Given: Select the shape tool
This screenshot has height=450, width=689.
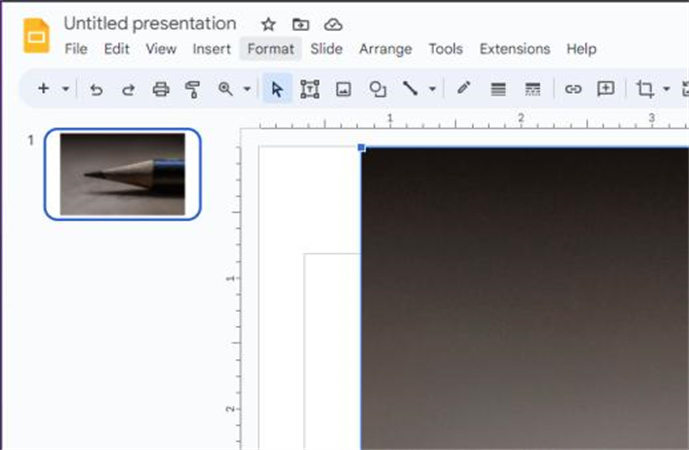Looking at the screenshot, I should pyautogui.click(x=377, y=89).
